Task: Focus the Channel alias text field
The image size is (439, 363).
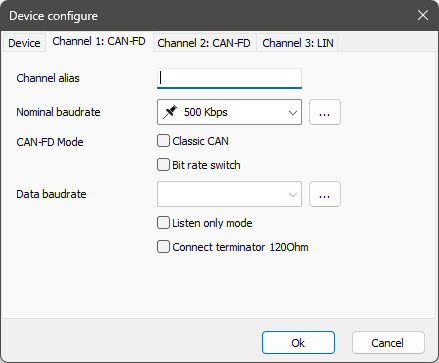Action: pyautogui.click(x=229, y=78)
